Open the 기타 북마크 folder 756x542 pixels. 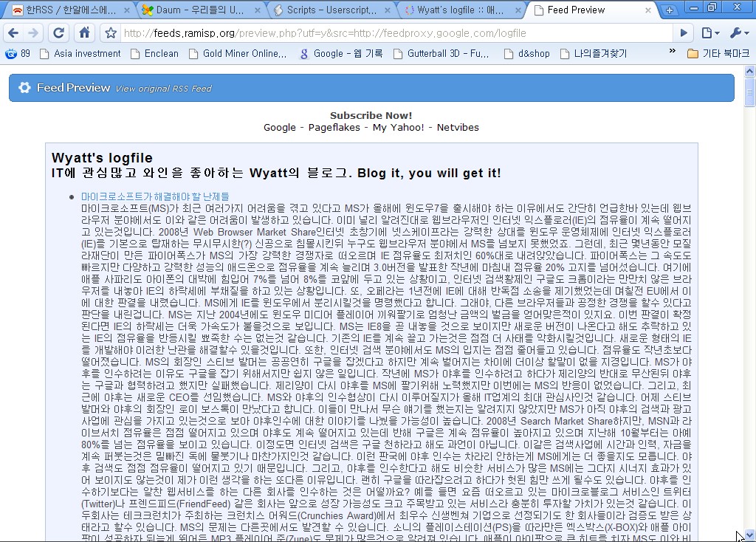[718, 53]
